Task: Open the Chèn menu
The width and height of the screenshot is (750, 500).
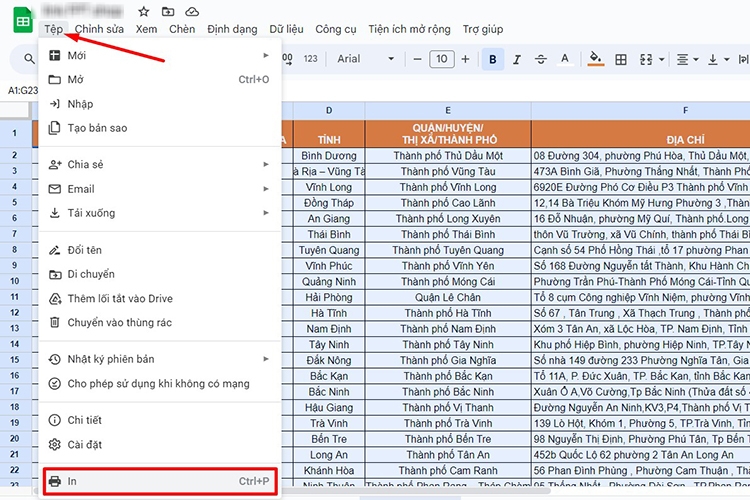Action: click(182, 29)
